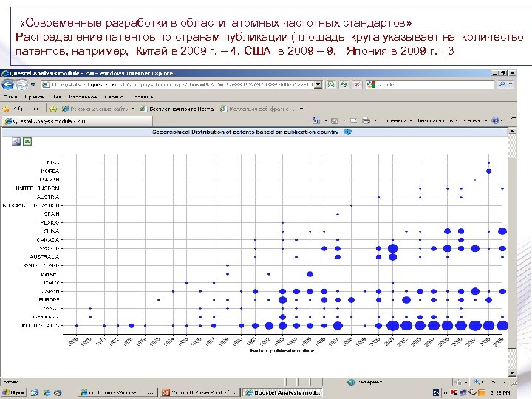Click the page scrollbar down arrow
This screenshot has width=532, height=399.
(x=512, y=372)
